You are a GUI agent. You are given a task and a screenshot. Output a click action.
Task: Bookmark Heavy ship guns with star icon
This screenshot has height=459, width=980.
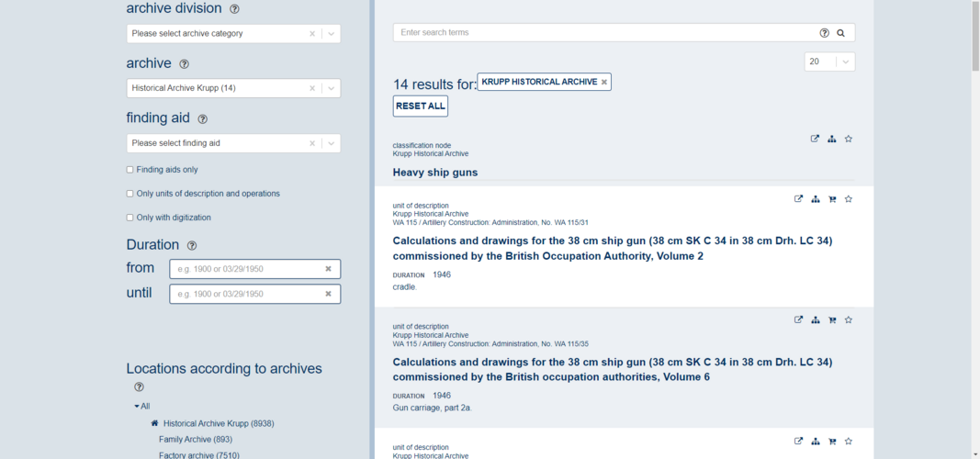point(848,139)
